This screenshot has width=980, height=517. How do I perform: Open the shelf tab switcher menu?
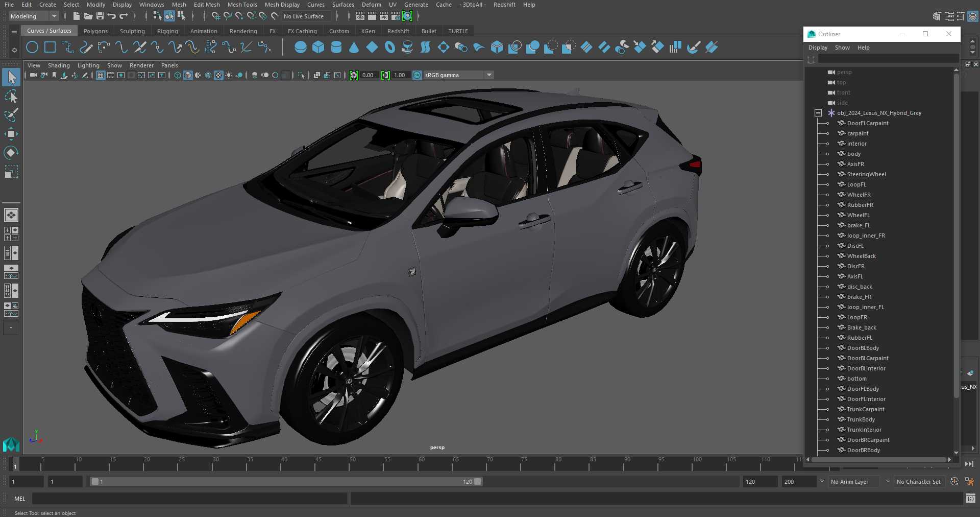click(x=14, y=32)
